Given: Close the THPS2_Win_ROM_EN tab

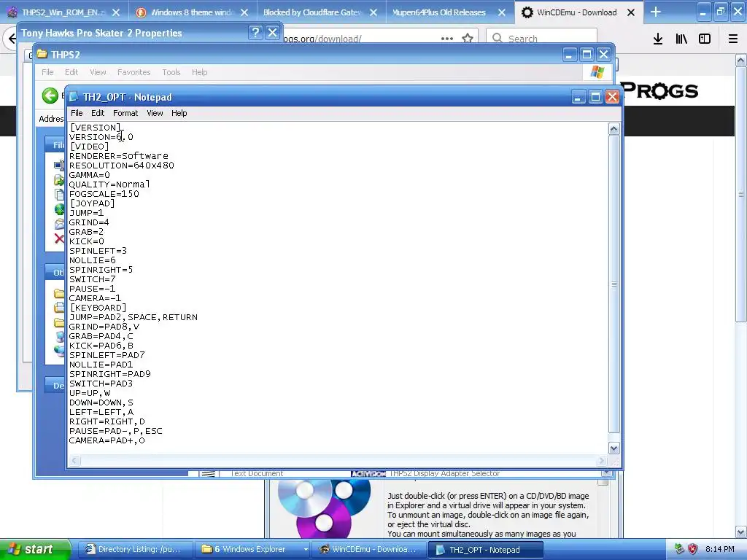Looking at the screenshot, I should [x=117, y=12].
